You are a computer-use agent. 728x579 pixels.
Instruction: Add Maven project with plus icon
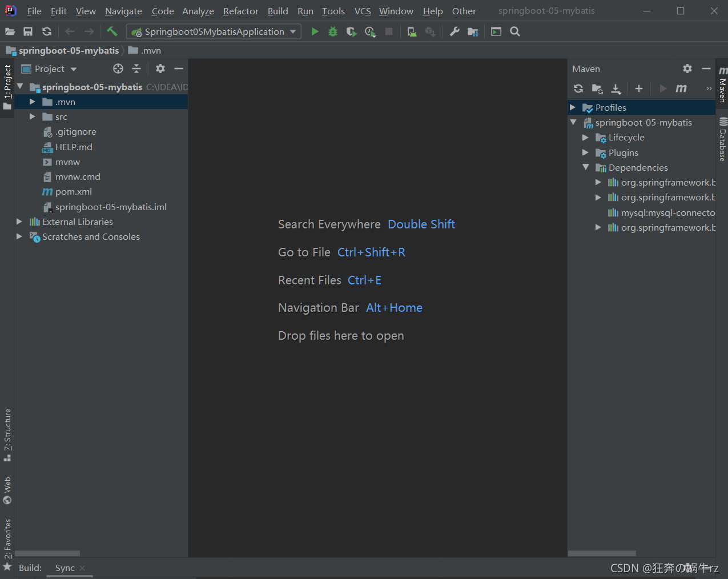[639, 89]
